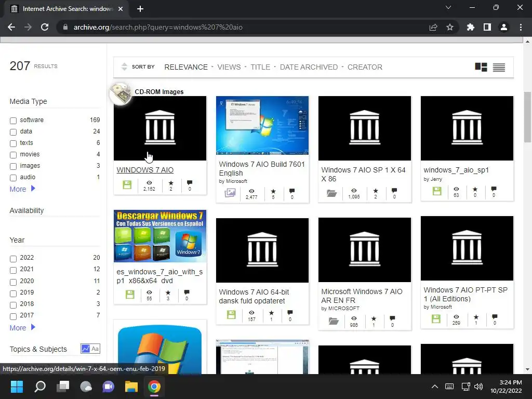
Task: Switch to tile view layout icon
Action: tap(481, 67)
